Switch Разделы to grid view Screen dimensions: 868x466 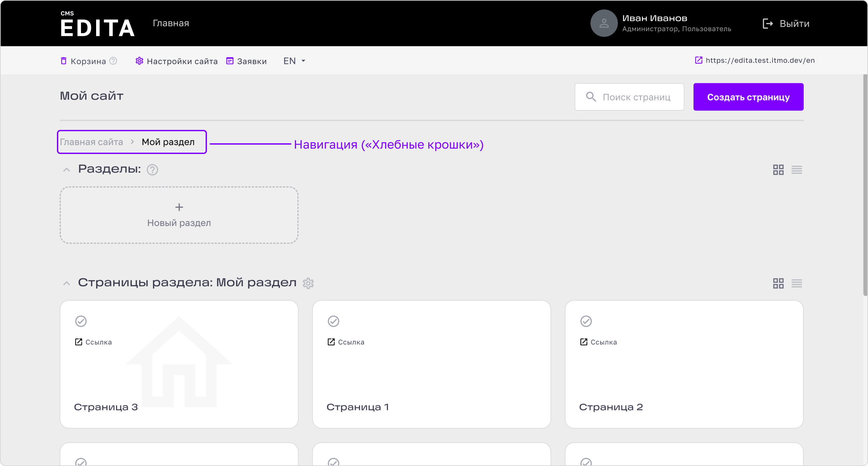[778, 169]
